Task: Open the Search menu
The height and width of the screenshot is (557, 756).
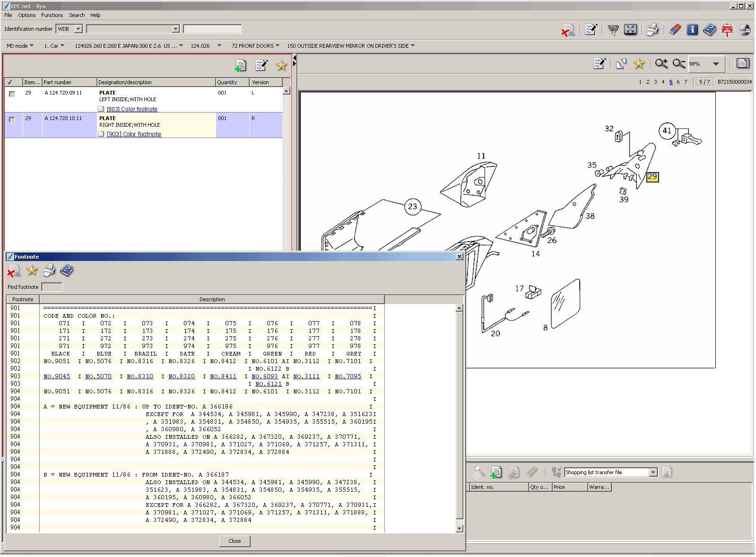Action: pos(77,15)
